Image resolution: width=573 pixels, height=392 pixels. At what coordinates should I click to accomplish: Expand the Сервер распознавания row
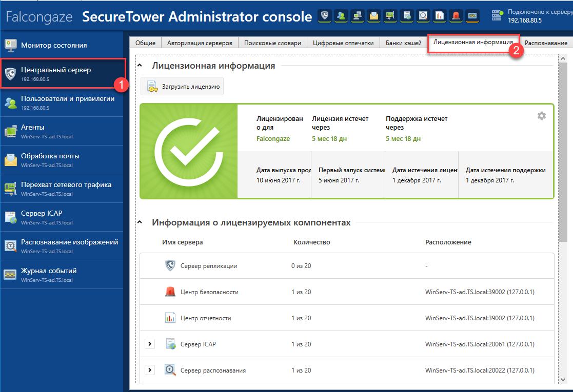(x=150, y=370)
